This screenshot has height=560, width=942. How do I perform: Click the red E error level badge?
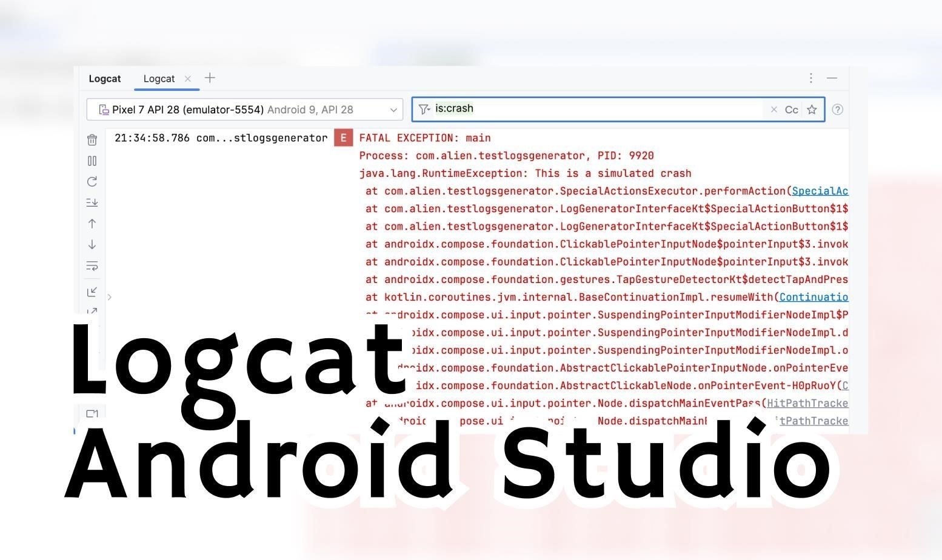[x=343, y=138]
